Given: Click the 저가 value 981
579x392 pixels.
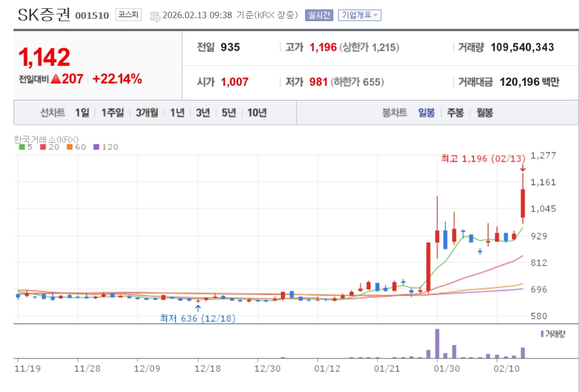Looking at the screenshot, I should pos(318,82).
